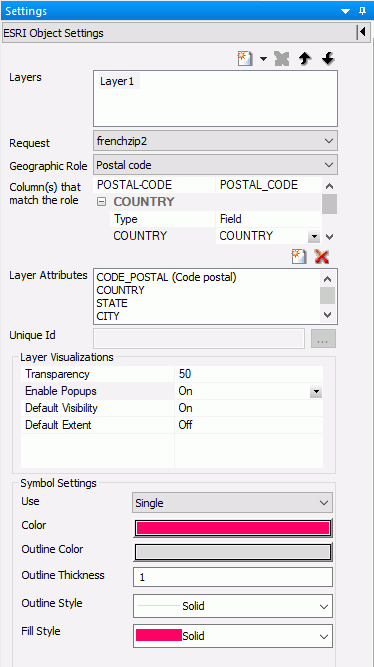Collapse the COUNTRY tree group
The height and width of the screenshot is (667, 374).
[x=101, y=202]
